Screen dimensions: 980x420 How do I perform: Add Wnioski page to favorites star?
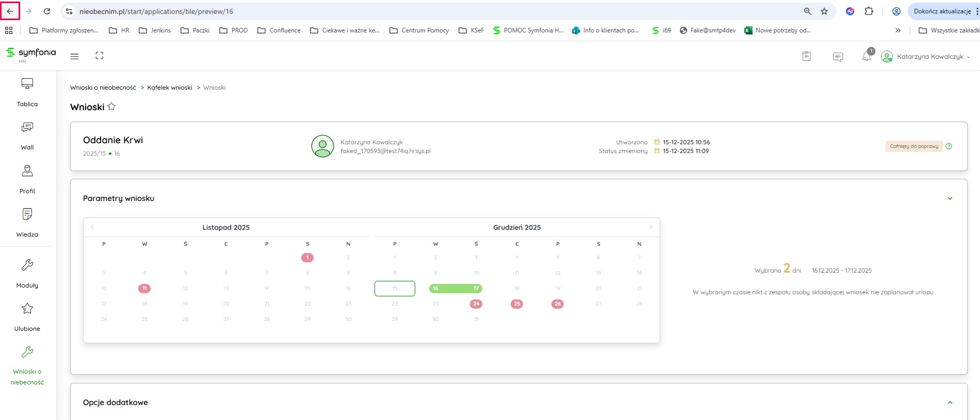111,107
